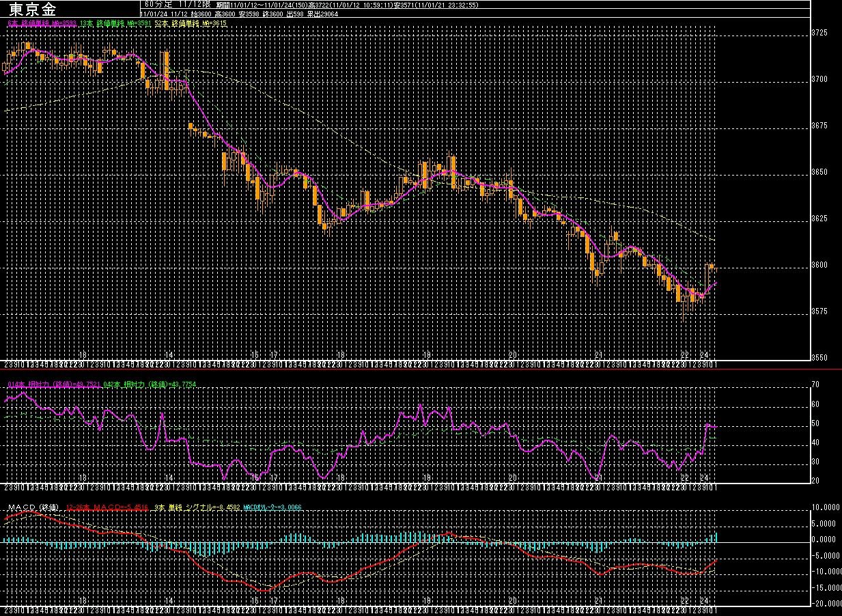Click the 始3600 opening price value
This screenshot has height=616, width=842.
point(201,13)
